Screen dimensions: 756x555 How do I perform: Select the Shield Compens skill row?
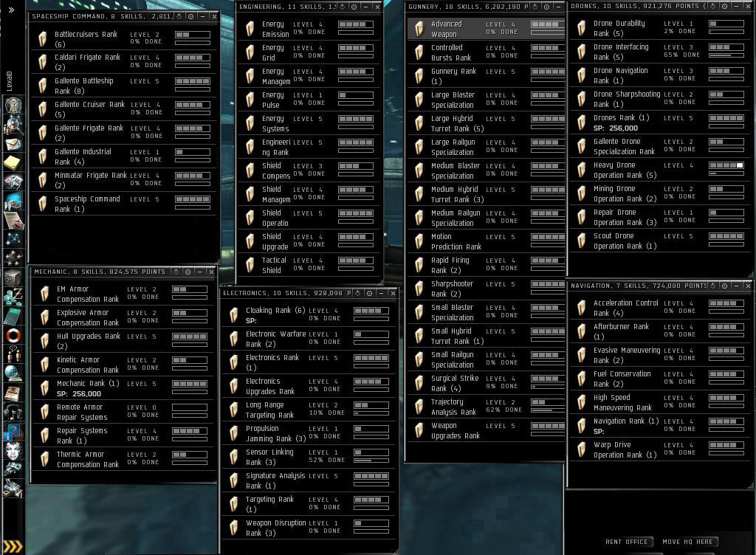pyautogui.click(x=309, y=170)
